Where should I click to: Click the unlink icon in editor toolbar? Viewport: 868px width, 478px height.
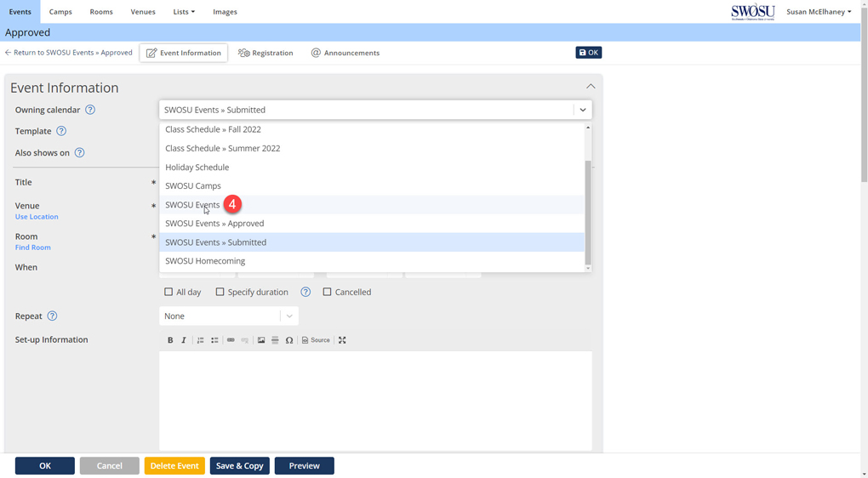click(245, 340)
